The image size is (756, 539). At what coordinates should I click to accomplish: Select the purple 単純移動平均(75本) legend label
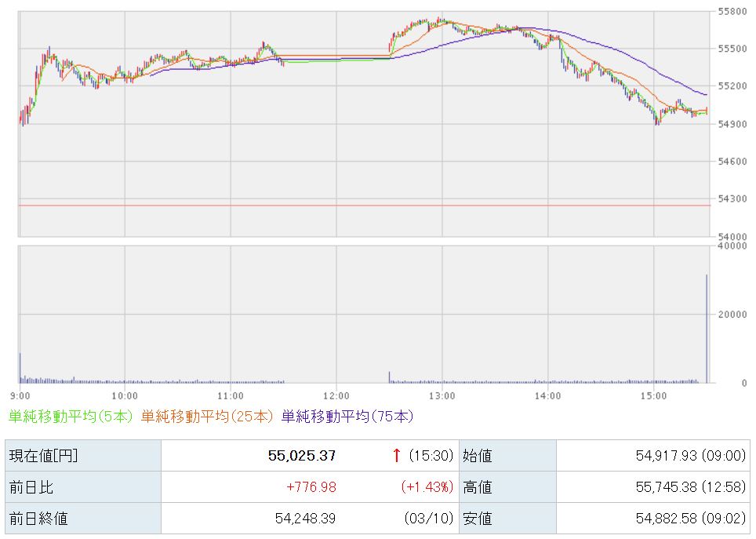click(x=347, y=417)
